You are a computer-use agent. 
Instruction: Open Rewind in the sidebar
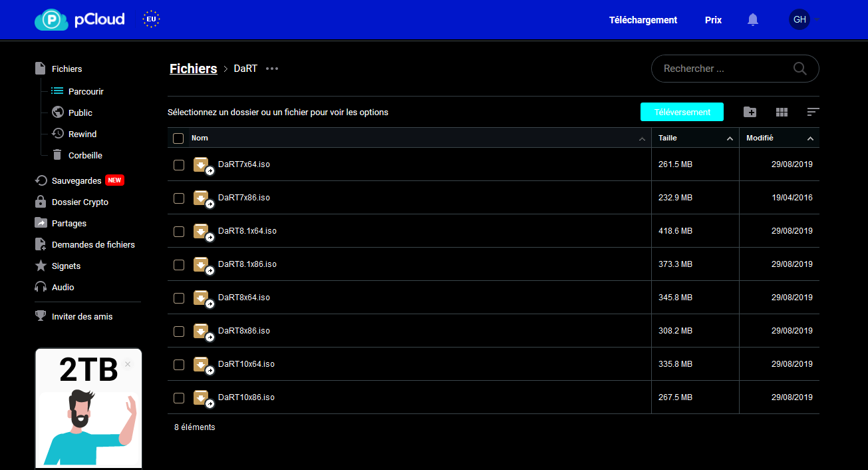74,134
